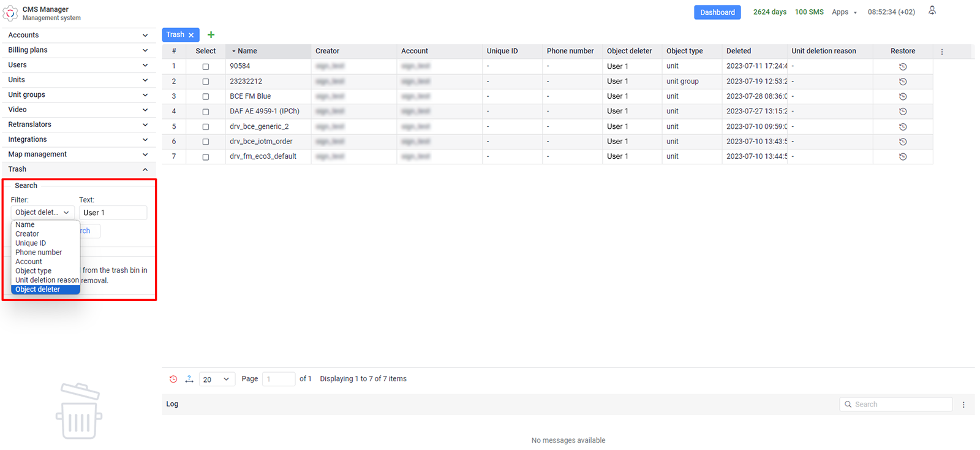Sort table by Name column
Image resolution: width=980 pixels, height=450 pixels.
(x=268, y=51)
